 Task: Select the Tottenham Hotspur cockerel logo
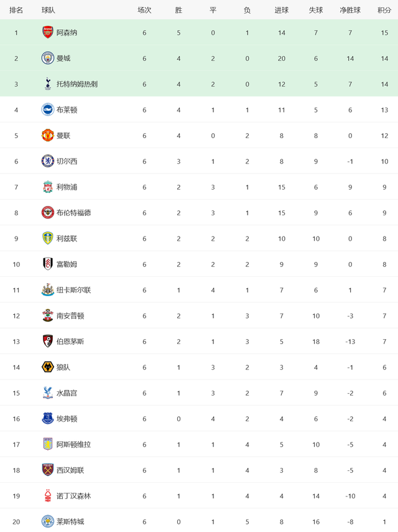coord(48,84)
